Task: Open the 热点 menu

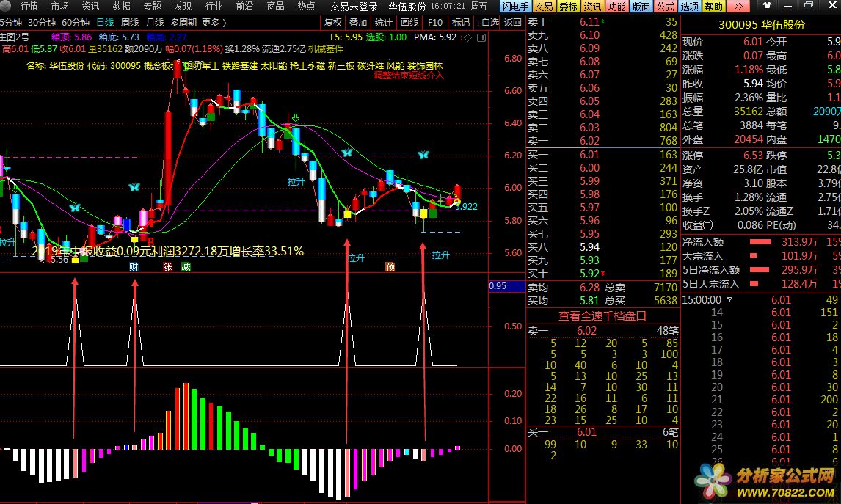Action: pyautogui.click(x=306, y=7)
